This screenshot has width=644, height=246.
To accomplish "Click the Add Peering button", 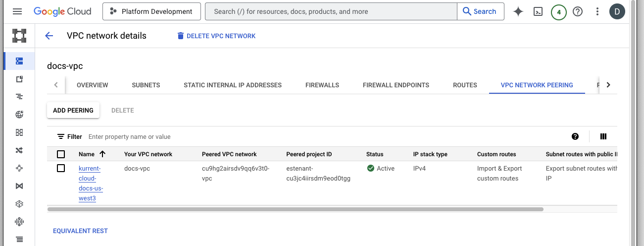I will 73,110.
